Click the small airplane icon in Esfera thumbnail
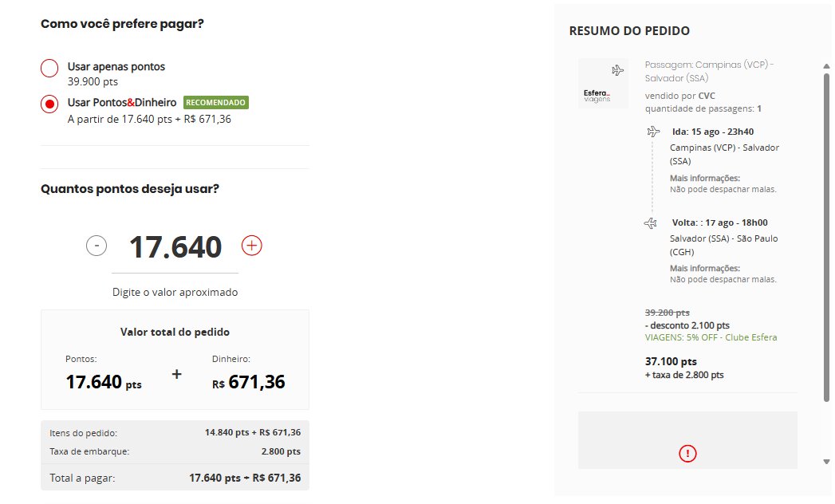Viewport: 835px width, 504px height. [617, 70]
